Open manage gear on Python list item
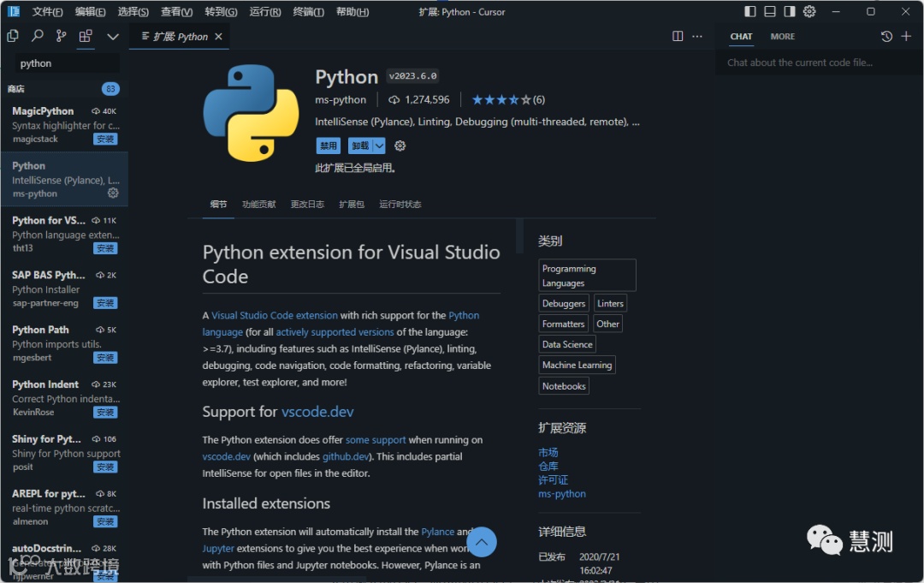The height and width of the screenshot is (583, 924). coord(113,193)
